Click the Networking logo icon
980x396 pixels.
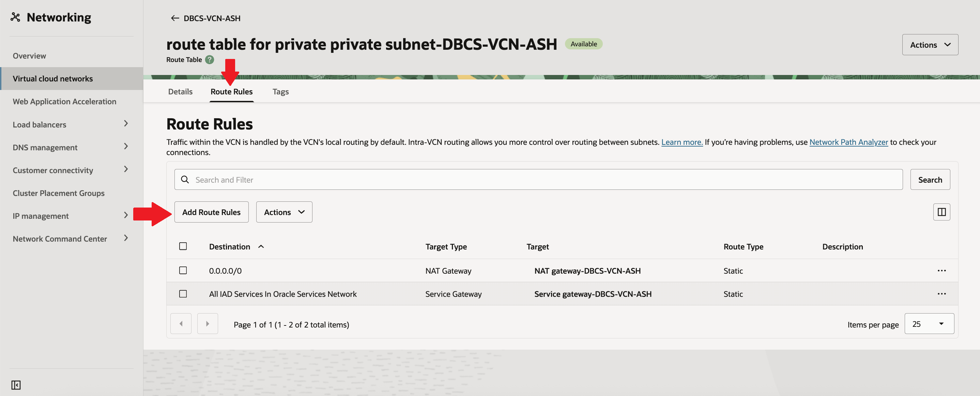15,17
